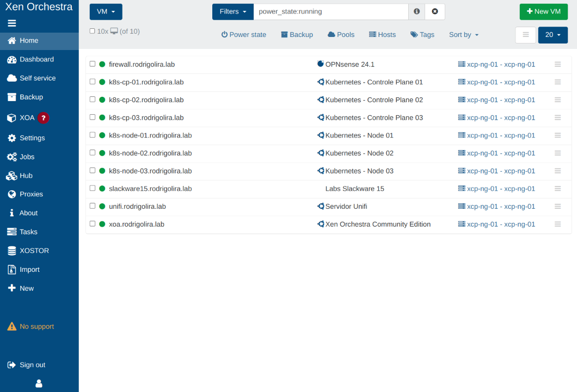Select the xoa.rodrigolira.lab checkbox

coord(93,223)
